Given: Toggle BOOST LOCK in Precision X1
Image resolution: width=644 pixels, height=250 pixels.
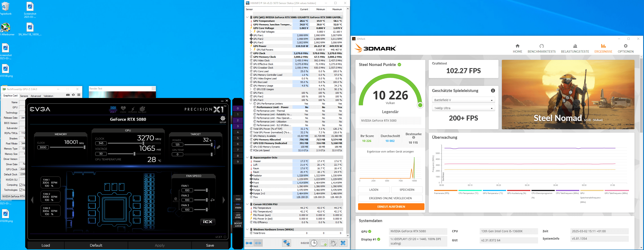Looking at the screenshot, I should 238,224.
